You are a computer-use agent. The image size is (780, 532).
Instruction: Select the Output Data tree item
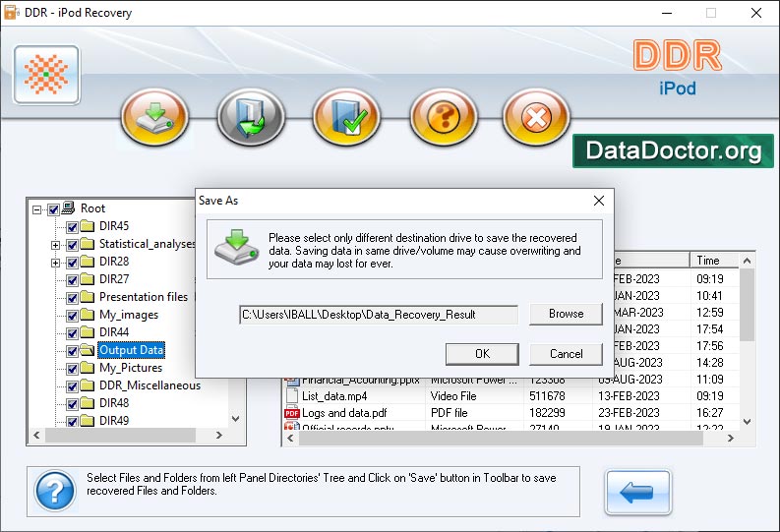(132, 350)
